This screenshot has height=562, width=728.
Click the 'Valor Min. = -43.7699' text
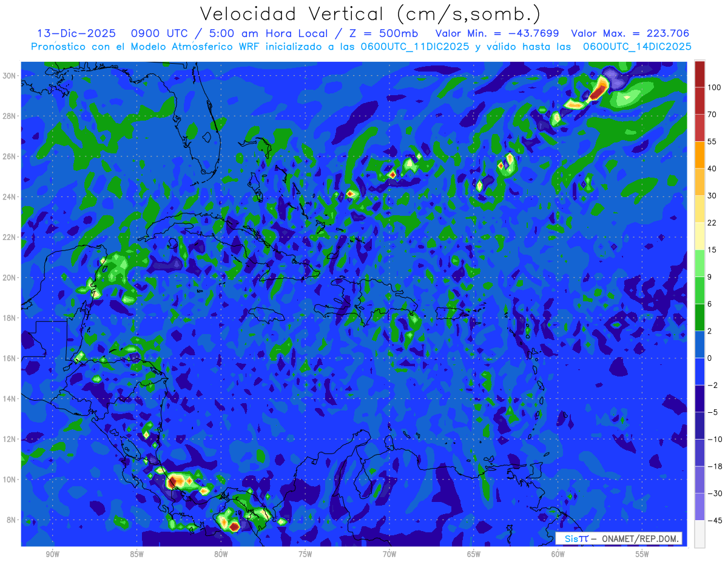click(x=497, y=33)
